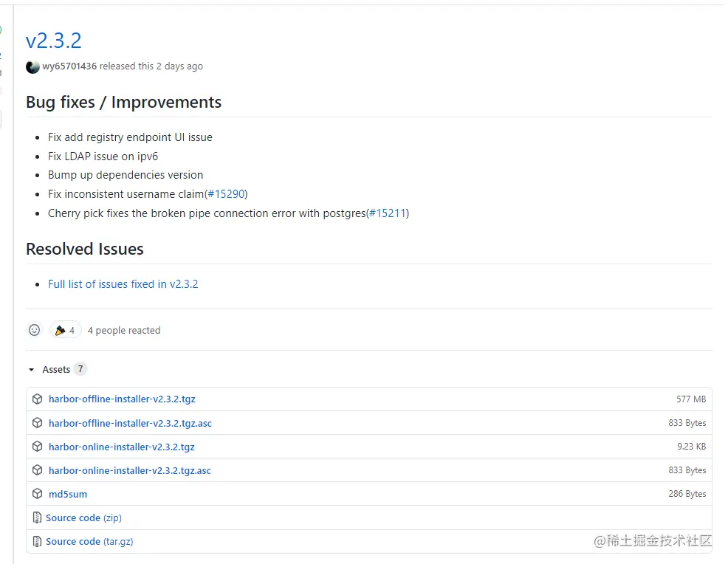The image size is (728, 564).
Task: Click the 9.23 KB file size
Action: [x=691, y=447]
